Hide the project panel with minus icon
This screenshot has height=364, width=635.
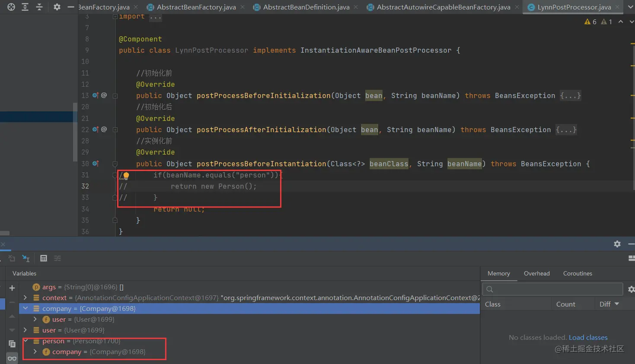pyautogui.click(x=71, y=7)
